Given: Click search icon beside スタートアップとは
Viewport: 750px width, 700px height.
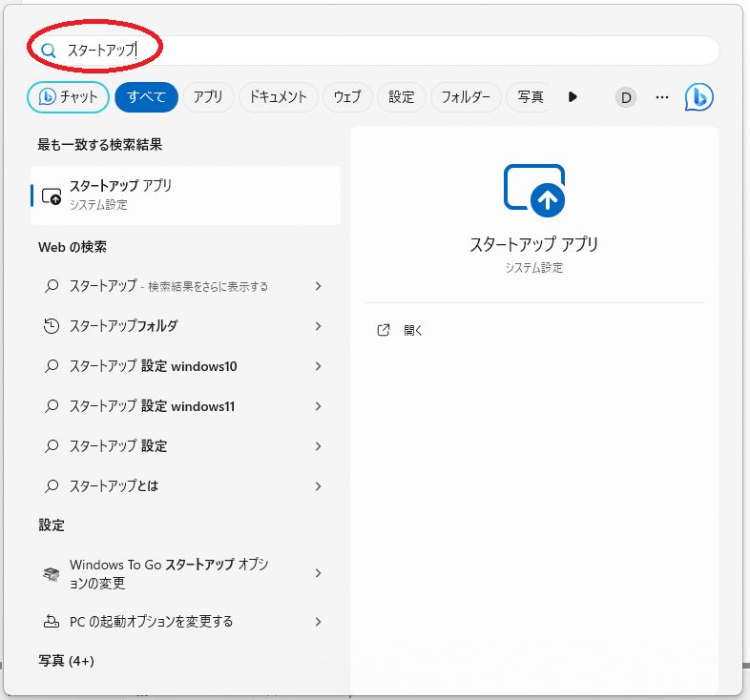Looking at the screenshot, I should click(52, 486).
